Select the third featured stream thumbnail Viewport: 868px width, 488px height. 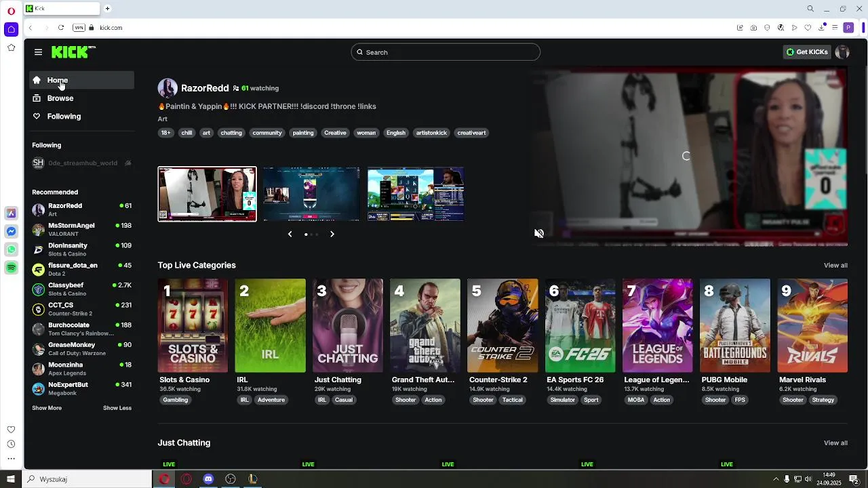[416, 194]
